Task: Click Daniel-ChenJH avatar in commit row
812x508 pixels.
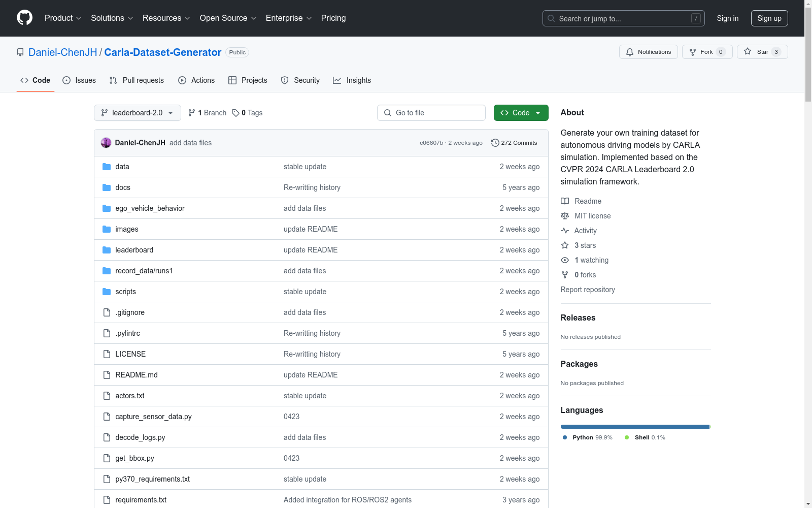Action: pos(106,143)
